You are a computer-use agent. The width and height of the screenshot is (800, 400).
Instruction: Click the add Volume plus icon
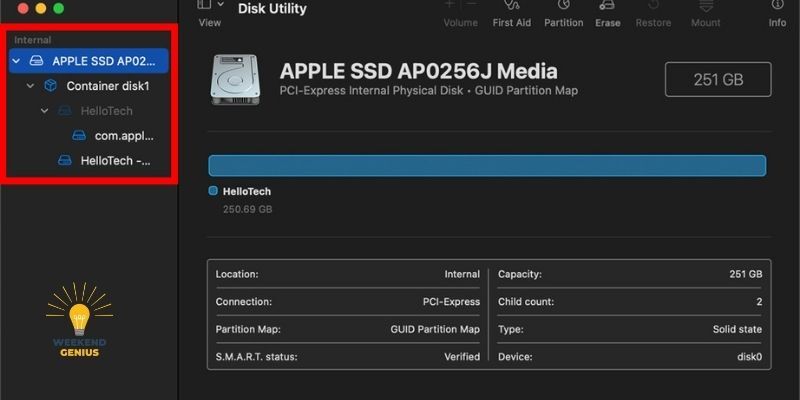tap(449, 4)
